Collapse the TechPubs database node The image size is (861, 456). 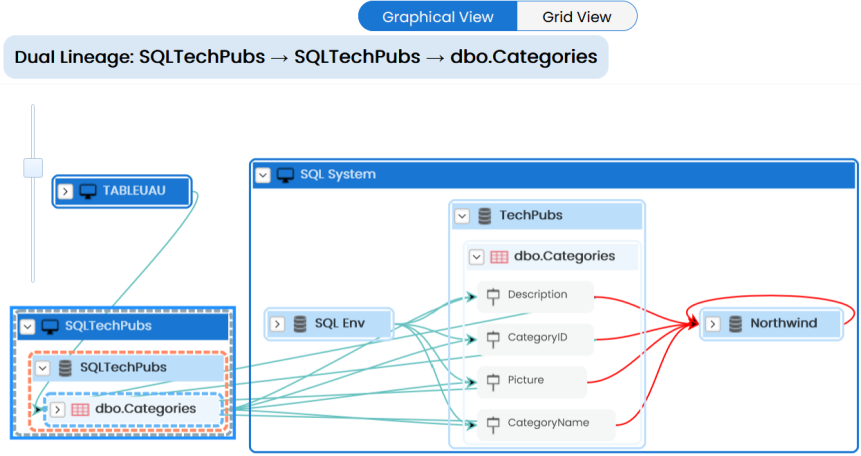click(462, 215)
